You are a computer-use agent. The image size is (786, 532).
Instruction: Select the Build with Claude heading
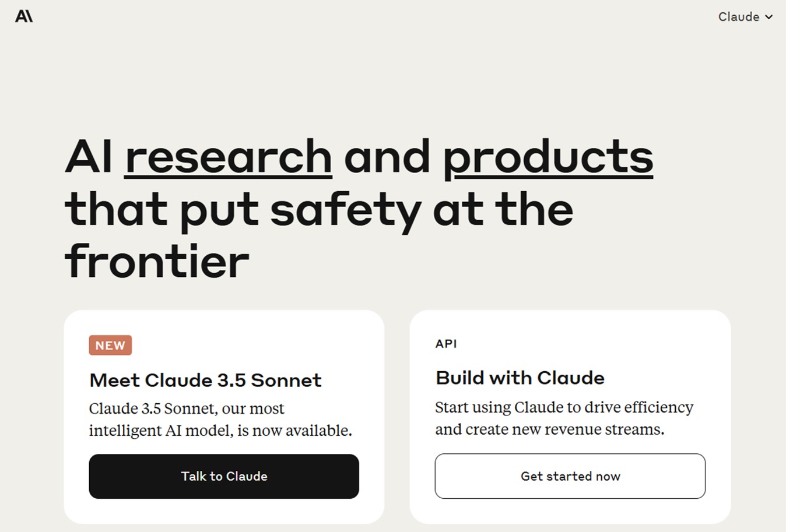tap(520, 378)
